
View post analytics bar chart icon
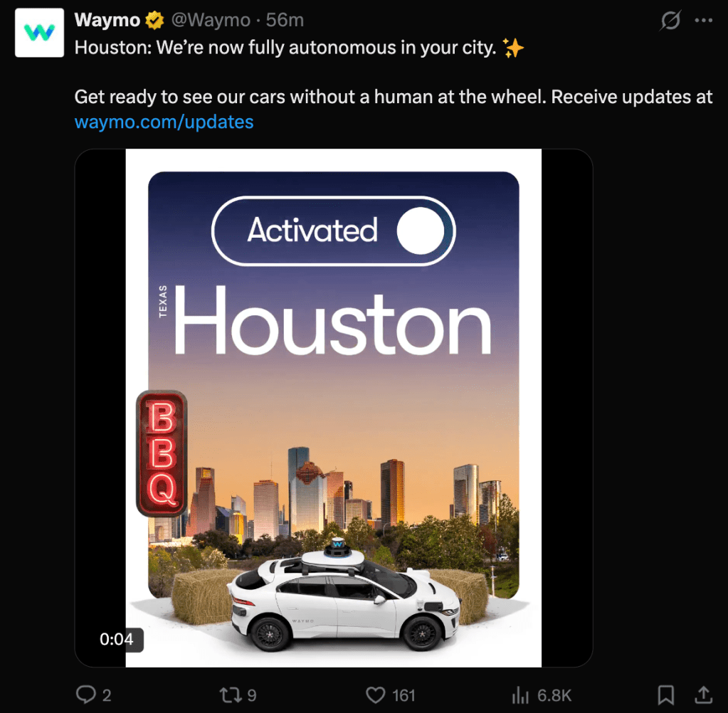(520, 695)
